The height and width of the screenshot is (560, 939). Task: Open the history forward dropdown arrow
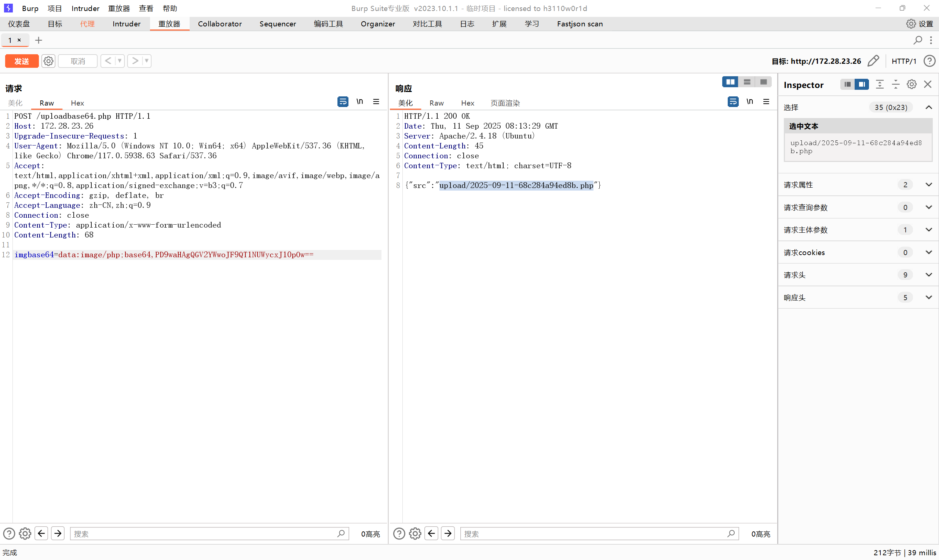coord(147,61)
